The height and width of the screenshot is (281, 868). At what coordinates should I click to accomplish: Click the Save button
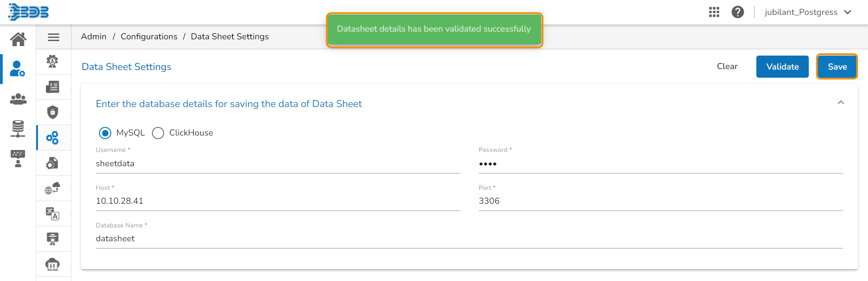(837, 67)
